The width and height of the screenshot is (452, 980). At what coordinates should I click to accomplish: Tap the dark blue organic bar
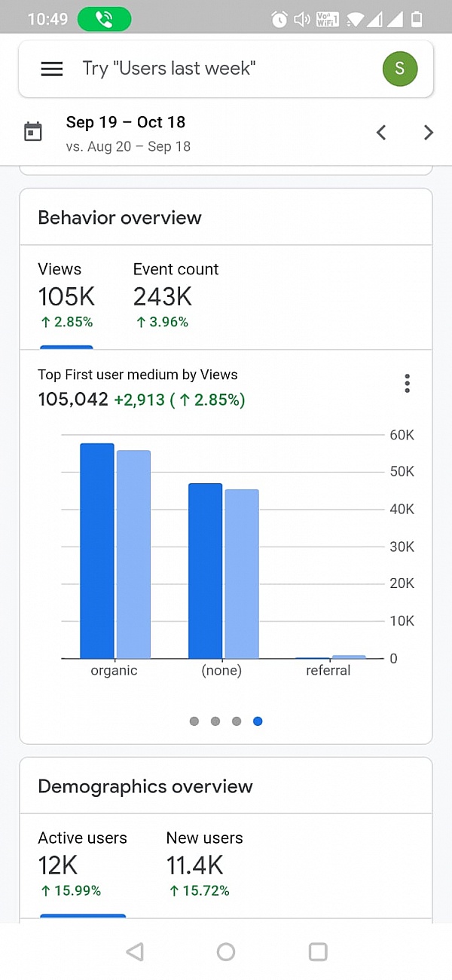(97, 550)
